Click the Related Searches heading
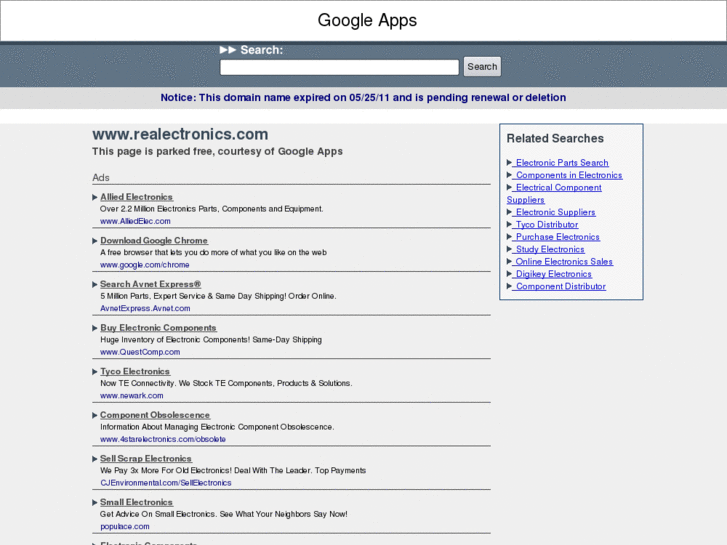Image resolution: width=727 pixels, height=545 pixels. [555, 138]
